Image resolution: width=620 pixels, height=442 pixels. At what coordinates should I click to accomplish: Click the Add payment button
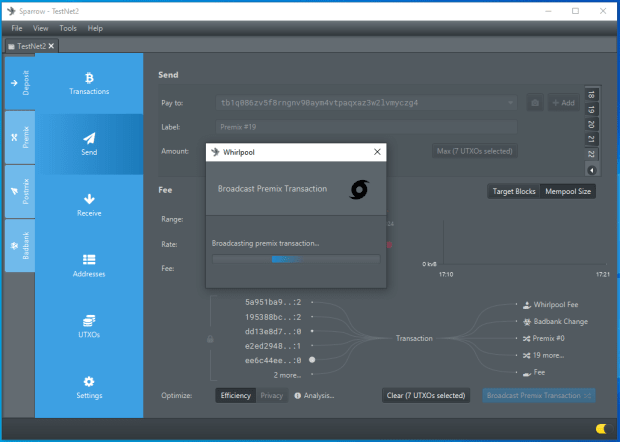point(563,103)
